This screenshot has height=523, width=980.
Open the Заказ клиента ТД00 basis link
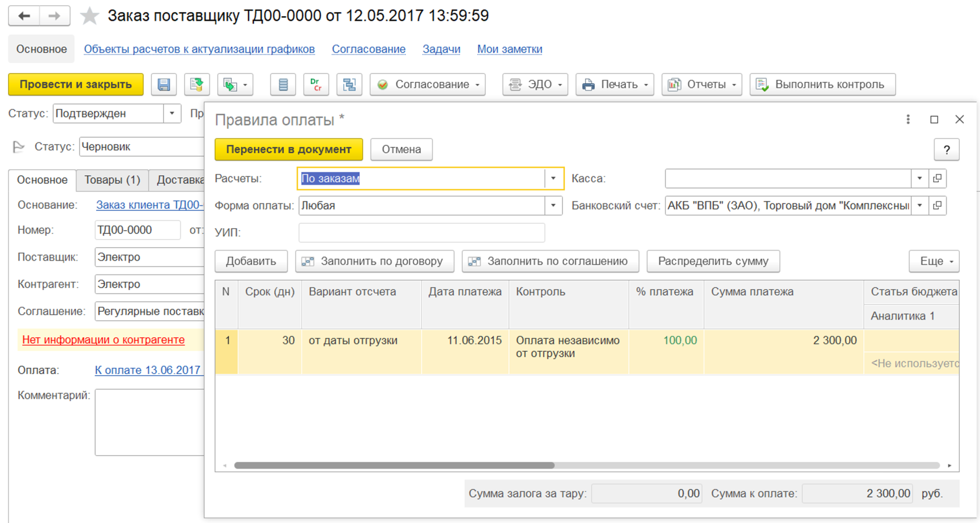(150, 205)
